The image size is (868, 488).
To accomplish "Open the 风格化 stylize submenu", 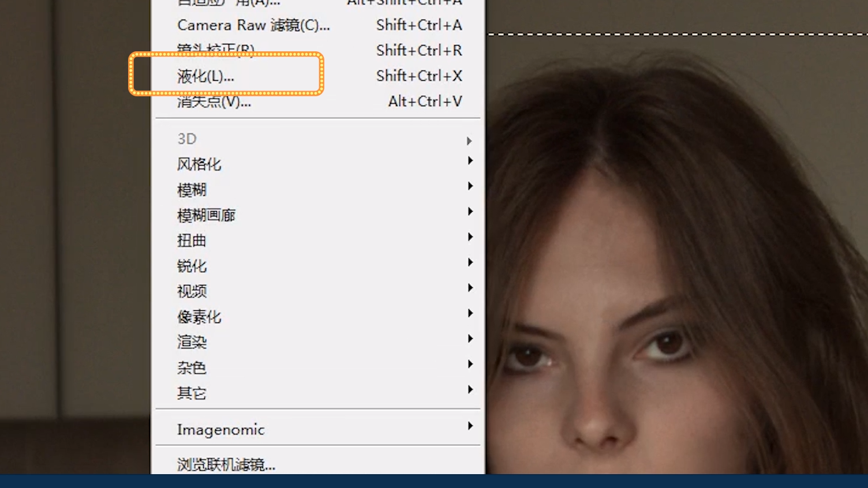I will coord(199,164).
